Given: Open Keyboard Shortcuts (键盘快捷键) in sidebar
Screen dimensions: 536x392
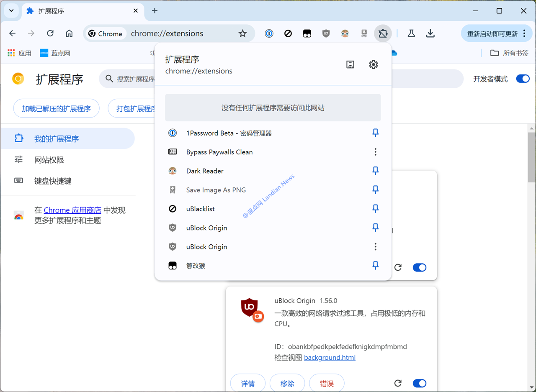Looking at the screenshot, I should point(68,181).
